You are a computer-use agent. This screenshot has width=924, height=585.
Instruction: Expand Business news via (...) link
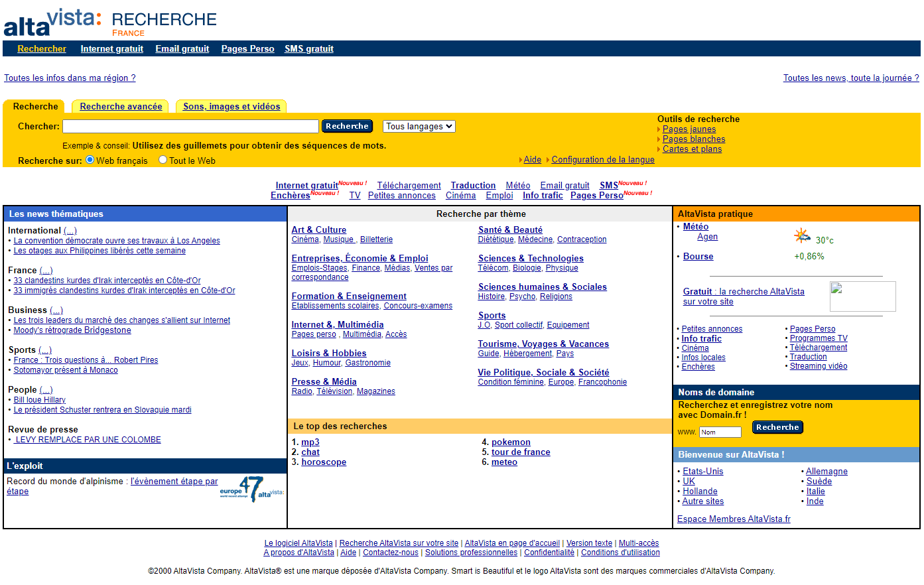tap(56, 310)
